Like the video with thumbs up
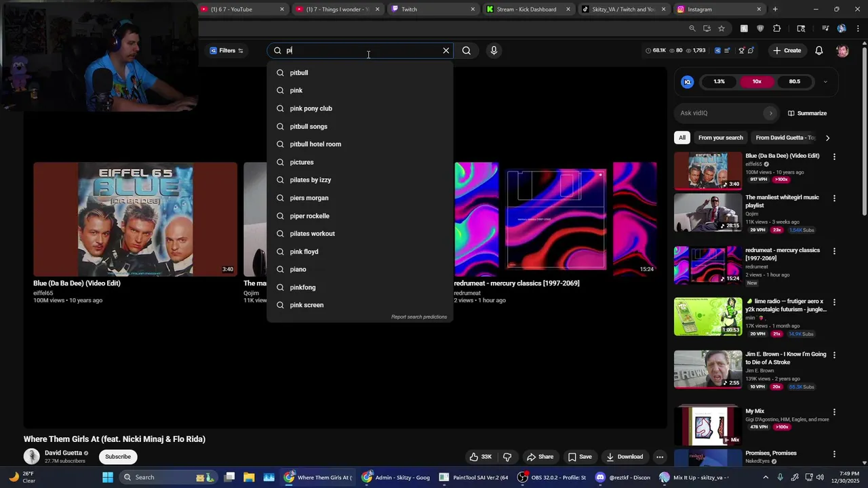868x488 pixels. tap(480, 457)
